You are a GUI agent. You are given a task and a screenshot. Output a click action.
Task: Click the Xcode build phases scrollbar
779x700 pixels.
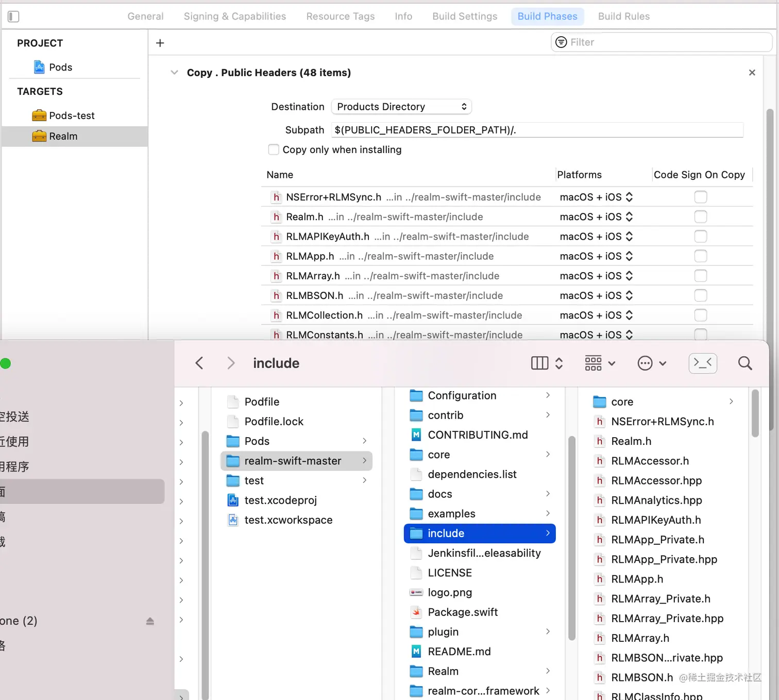tap(770, 268)
